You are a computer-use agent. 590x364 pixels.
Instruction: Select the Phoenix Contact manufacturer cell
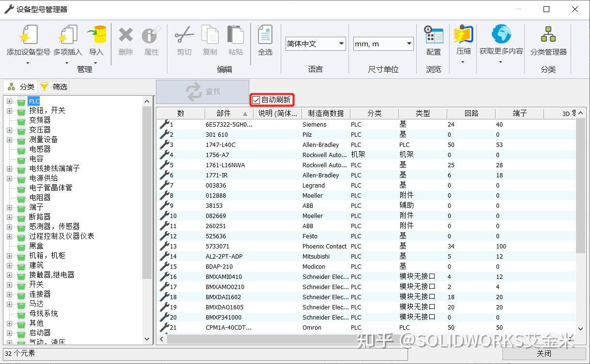(324, 246)
